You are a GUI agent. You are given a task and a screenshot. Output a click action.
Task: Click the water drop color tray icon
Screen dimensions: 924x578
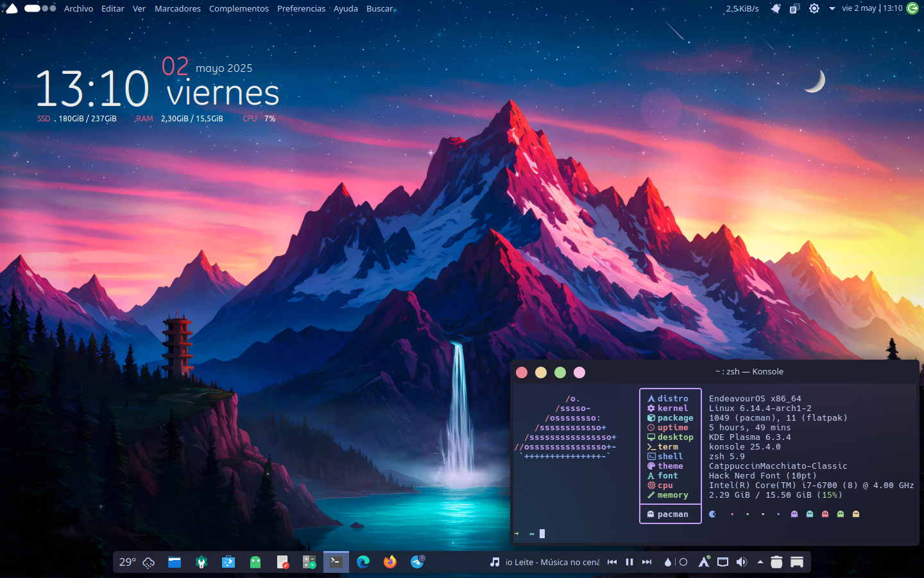pyautogui.click(x=668, y=562)
